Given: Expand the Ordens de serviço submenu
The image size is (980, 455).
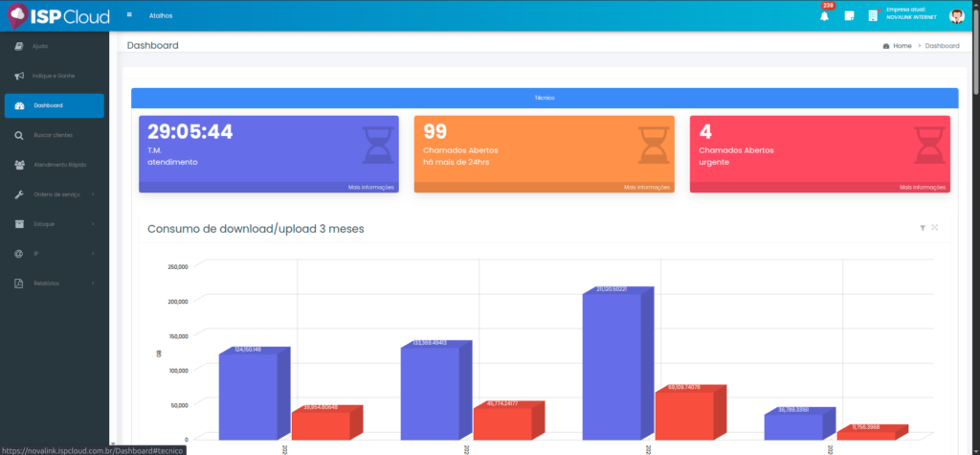Looking at the screenshot, I should pos(57,194).
